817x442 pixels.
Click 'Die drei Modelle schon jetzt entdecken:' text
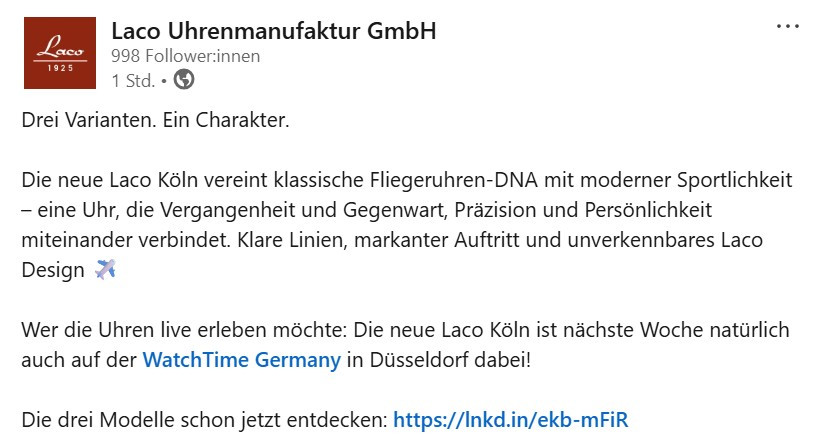(x=204, y=419)
